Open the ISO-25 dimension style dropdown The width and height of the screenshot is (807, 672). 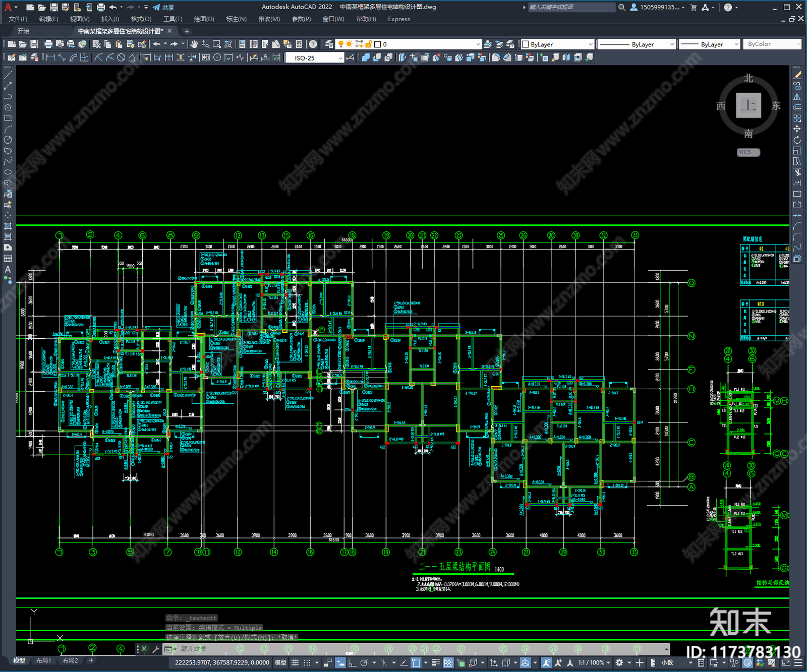[x=315, y=58]
